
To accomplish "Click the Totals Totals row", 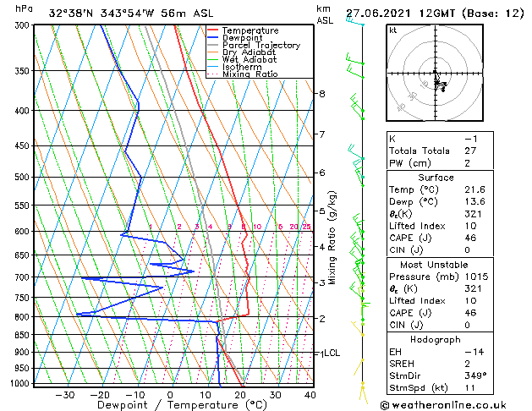I will (x=440, y=151).
